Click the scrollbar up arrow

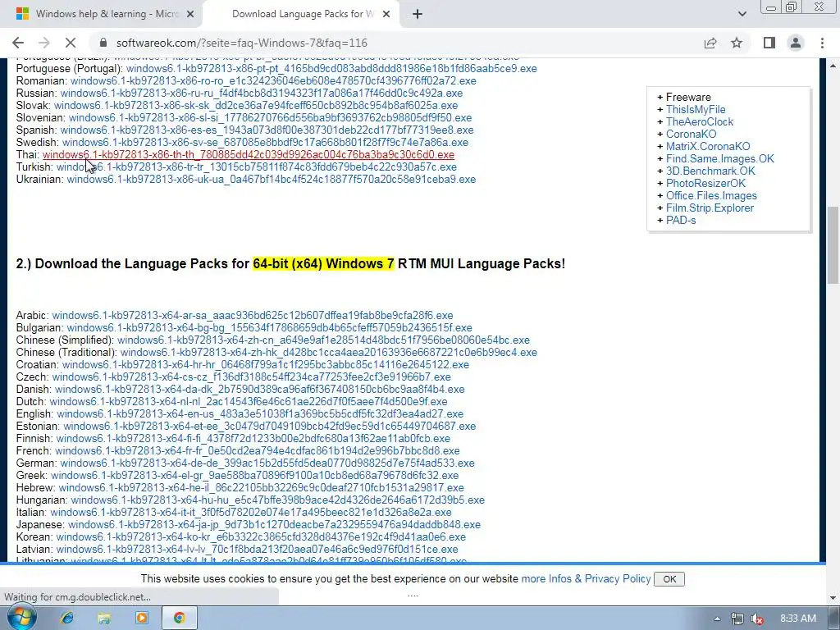pos(833,65)
